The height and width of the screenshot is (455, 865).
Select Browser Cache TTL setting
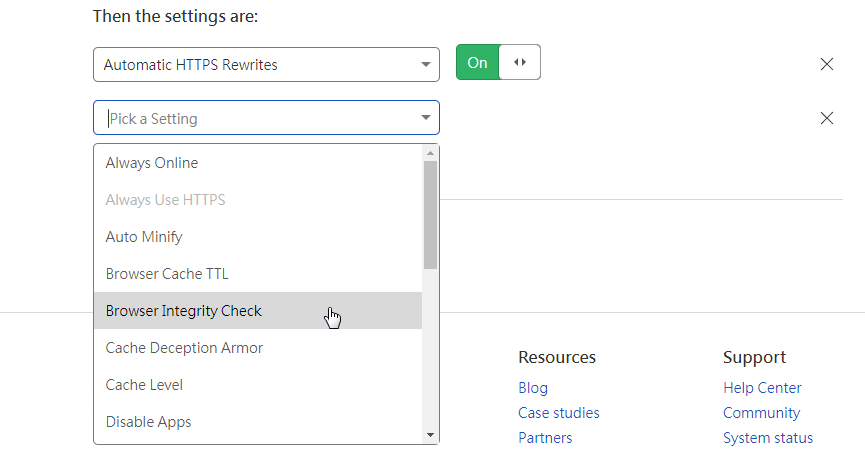pos(258,274)
